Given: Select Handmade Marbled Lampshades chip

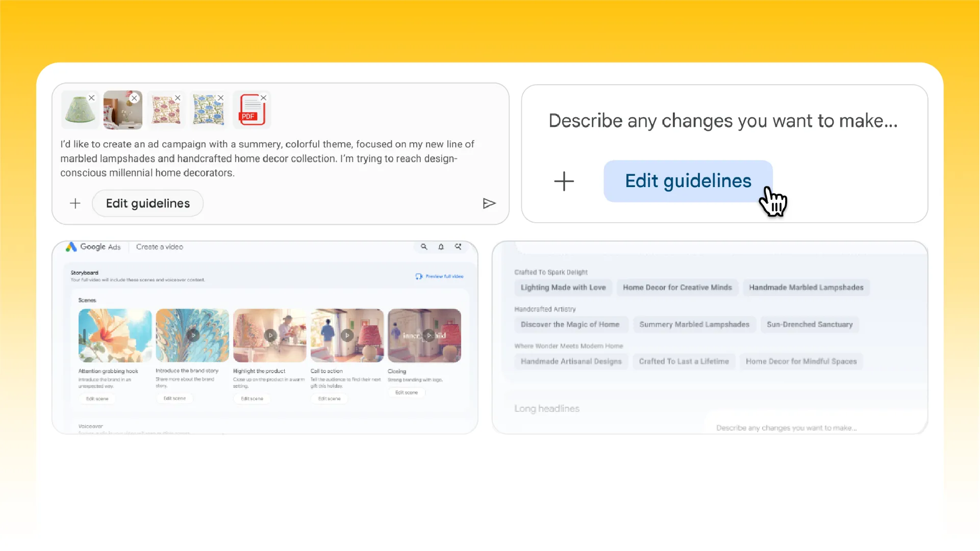Looking at the screenshot, I should click(806, 287).
